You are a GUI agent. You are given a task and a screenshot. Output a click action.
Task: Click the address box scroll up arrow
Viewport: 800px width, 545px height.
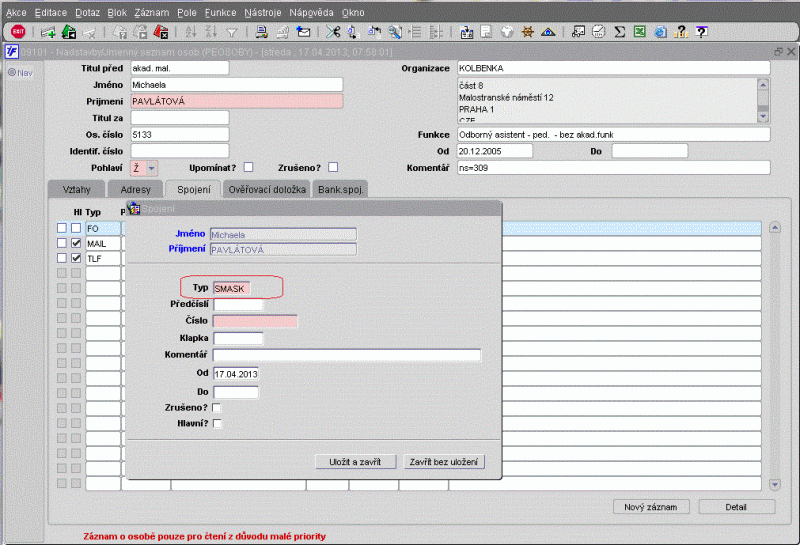[763, 85]
